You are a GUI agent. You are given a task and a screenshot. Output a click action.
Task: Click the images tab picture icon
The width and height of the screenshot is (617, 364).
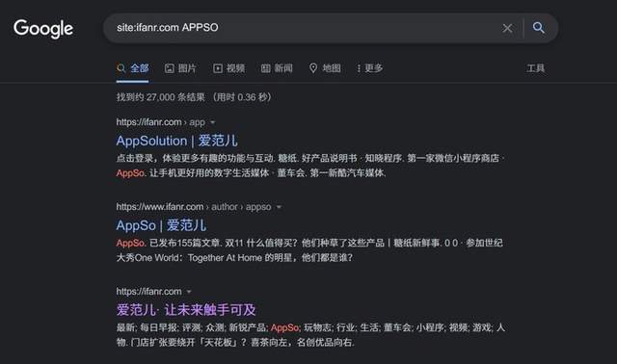pyautogui.click(x=170, y=68)
